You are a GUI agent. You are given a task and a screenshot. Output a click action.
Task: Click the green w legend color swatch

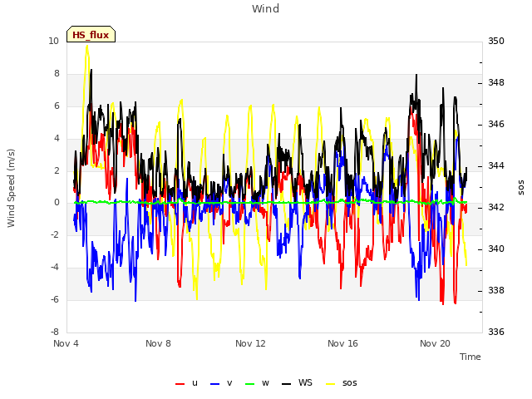[x=249, y=384]
